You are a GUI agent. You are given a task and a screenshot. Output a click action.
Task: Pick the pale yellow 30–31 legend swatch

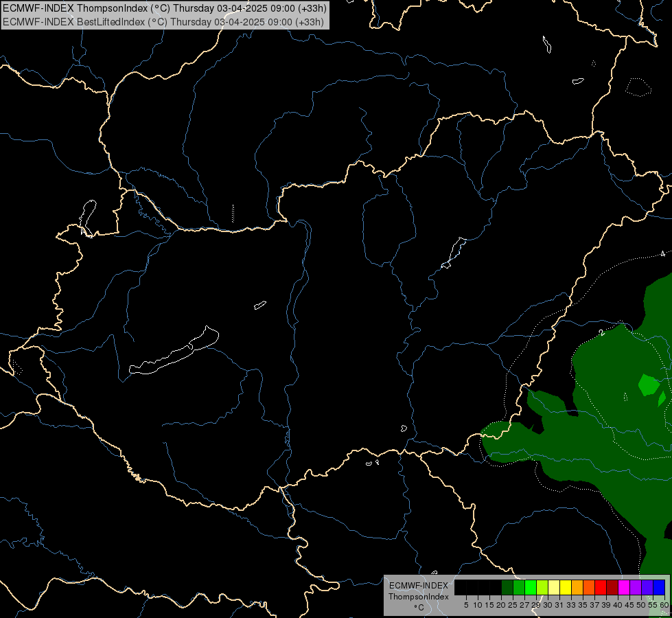pyautogui.click(x=554, y=587)
